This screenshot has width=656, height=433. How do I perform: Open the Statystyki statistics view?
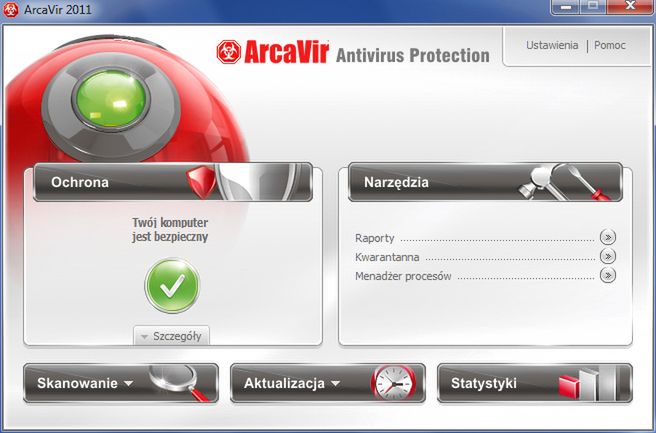point(535,383)
